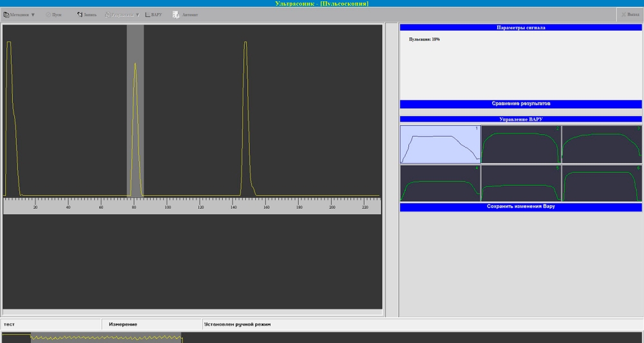Select VARU curve preset 5
Viewport: 644px width, 343px height.
click(521, 183)
